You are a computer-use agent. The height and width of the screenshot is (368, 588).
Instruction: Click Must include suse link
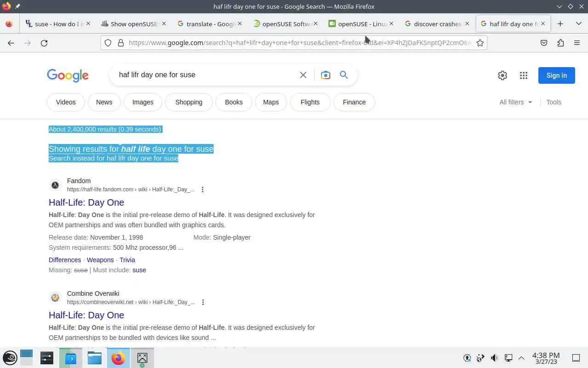[x=139, y=270]
